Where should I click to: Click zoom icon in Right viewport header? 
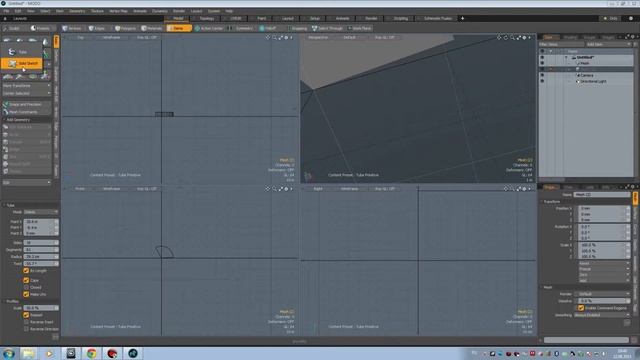(512, 189)
